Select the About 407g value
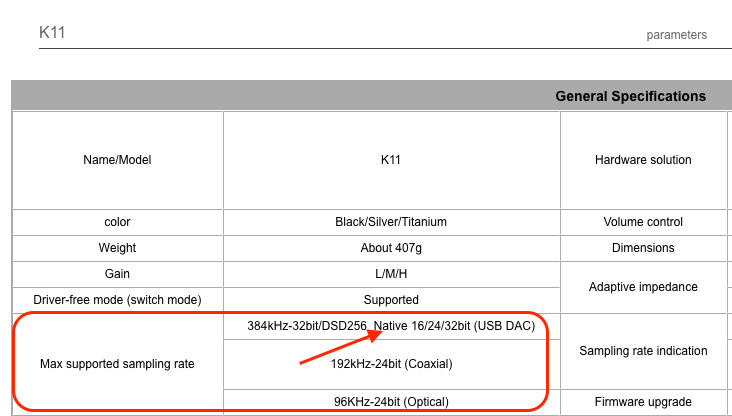This screenshot has width=732, height=416. tap(391, 248)
